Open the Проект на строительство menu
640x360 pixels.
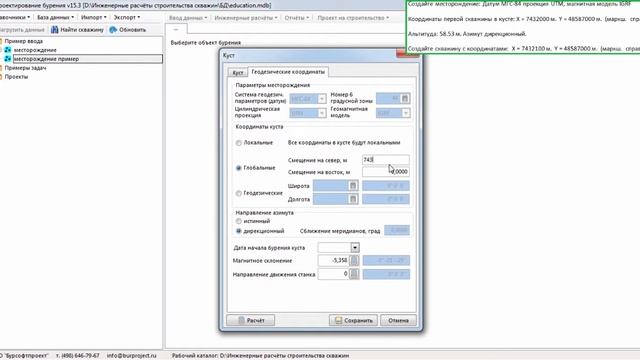click(353, 18)
